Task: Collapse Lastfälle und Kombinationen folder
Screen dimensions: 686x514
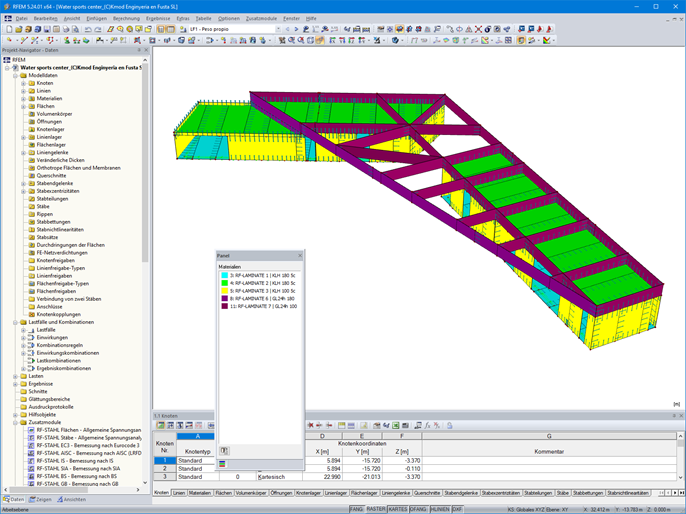Action: tap(15, 322)
